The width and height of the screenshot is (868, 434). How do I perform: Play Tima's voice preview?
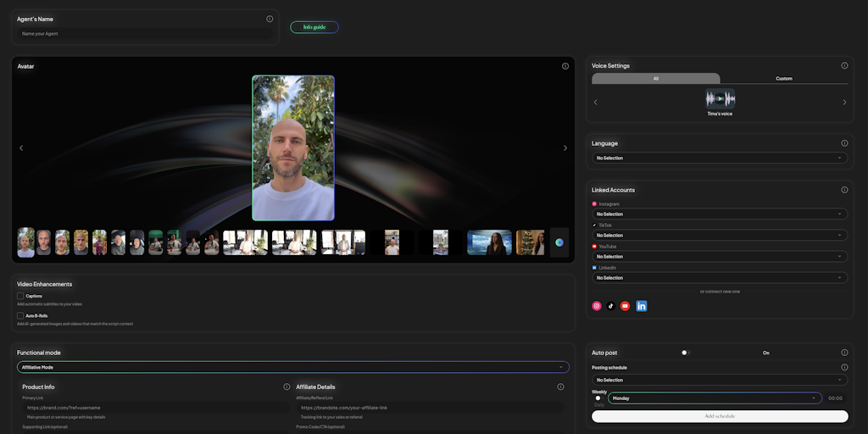[720, 98]
